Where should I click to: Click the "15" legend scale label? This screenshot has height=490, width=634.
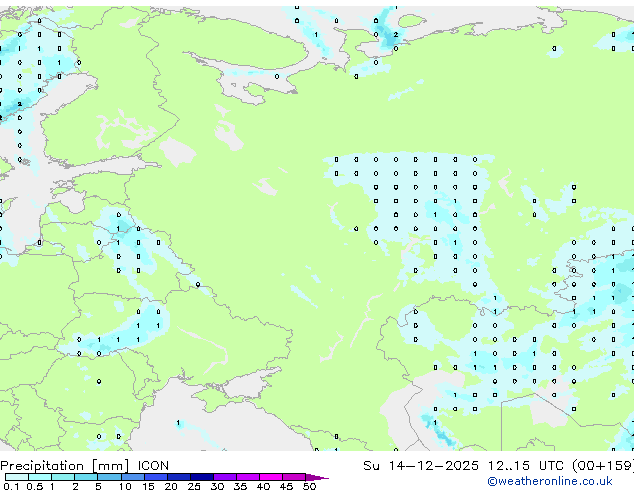point(148,486)
